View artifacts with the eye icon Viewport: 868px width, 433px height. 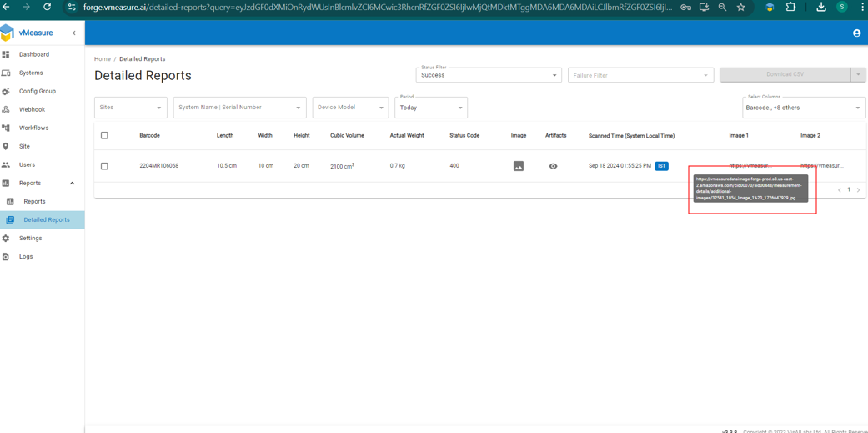coord(553,165)
